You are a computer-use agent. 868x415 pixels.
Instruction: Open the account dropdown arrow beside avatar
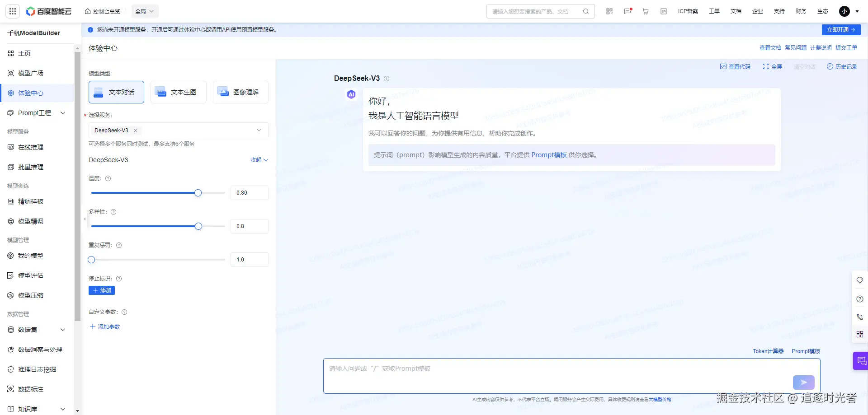[857, 12]
